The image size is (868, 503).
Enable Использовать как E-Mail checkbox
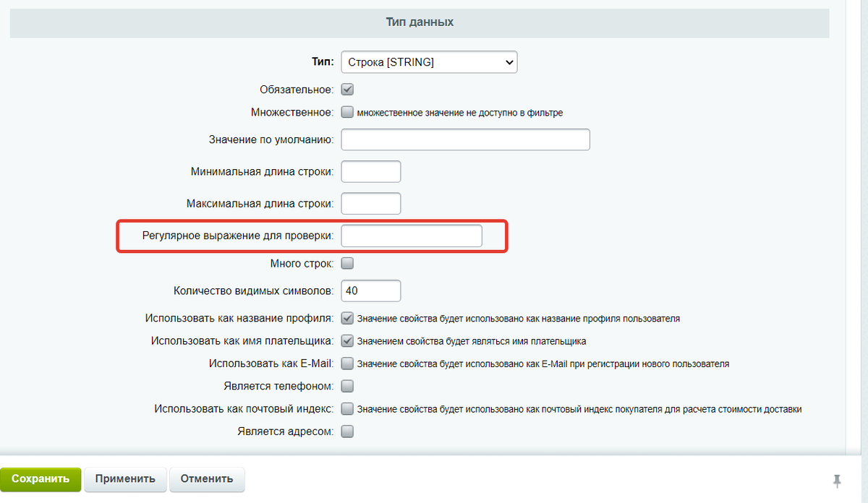tap(347, 364)
